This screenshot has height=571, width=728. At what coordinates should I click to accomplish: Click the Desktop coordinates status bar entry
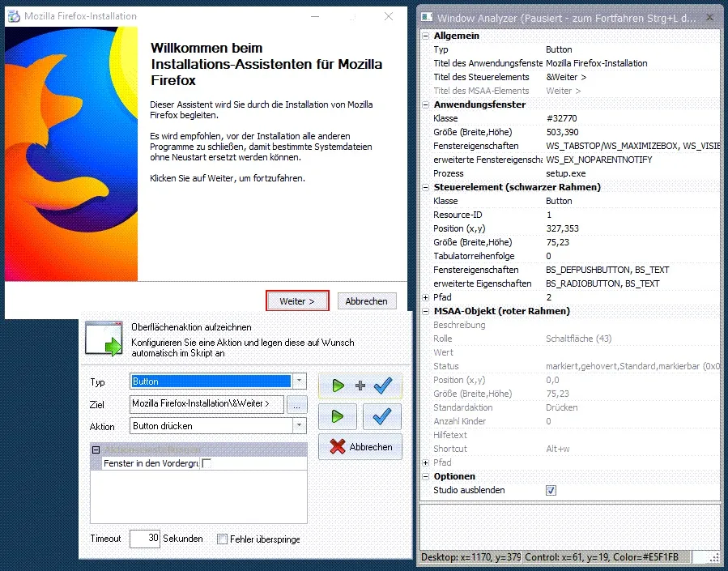coord(470,557)
